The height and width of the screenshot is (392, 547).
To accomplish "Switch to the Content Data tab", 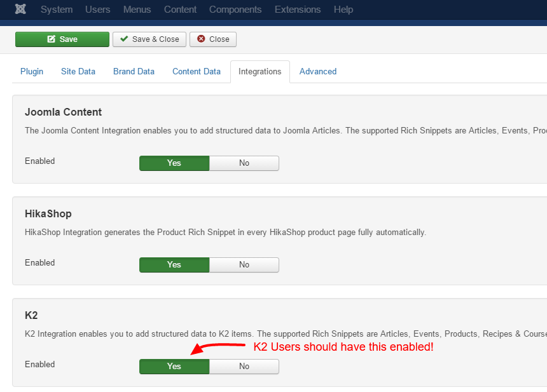I will pyautogui.click(x=197, y=71).
